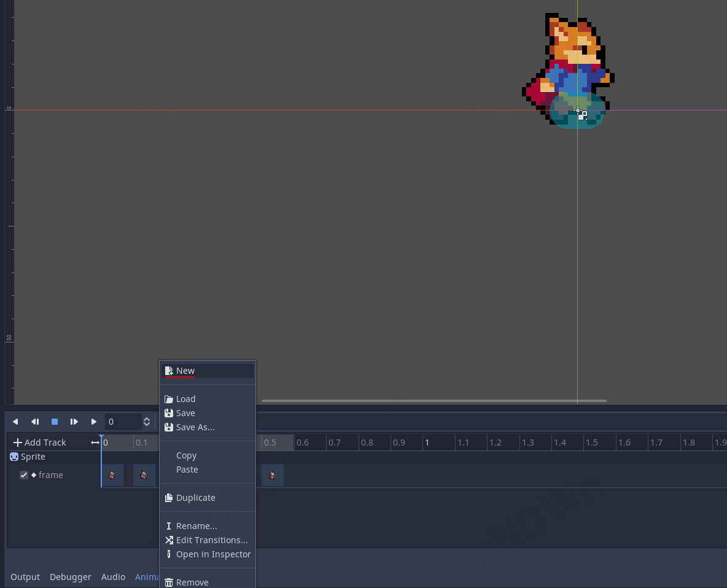The image size is (727, 588).
Task: Play animation from current position
Action: point(94,422)
